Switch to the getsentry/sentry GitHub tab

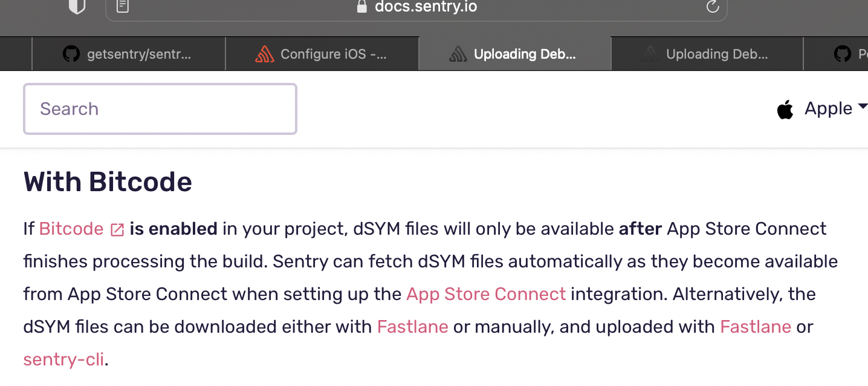(x=127, y=54)
